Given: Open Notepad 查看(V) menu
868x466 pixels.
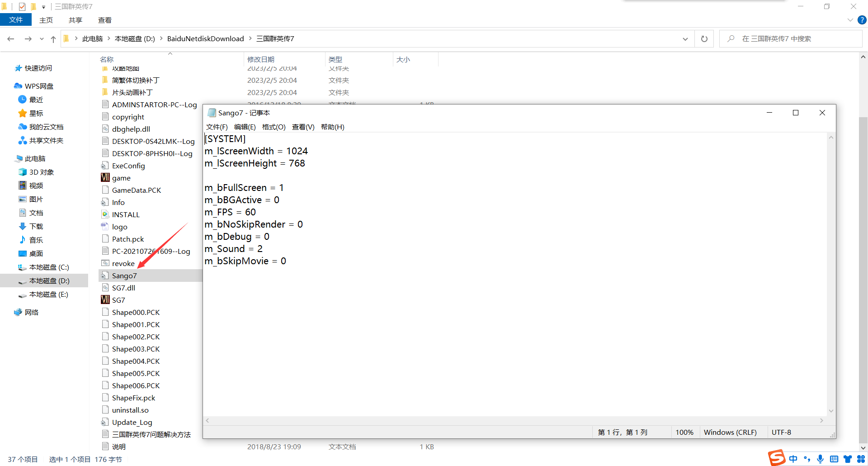Looking at the screenshot, I should [303, 127].
